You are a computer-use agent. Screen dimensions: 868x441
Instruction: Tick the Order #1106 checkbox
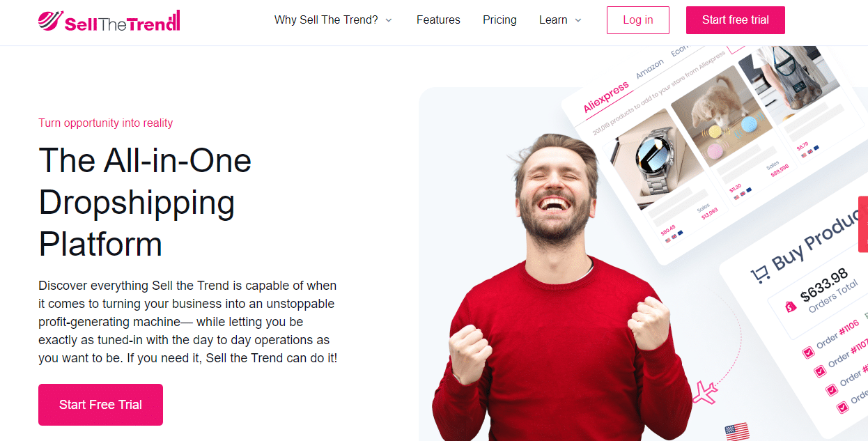pyautogui.click(x=808, y=353)
